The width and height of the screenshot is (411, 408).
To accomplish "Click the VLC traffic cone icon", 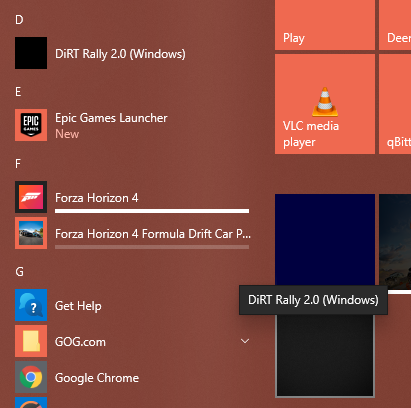I will click(x=325, y=102).
